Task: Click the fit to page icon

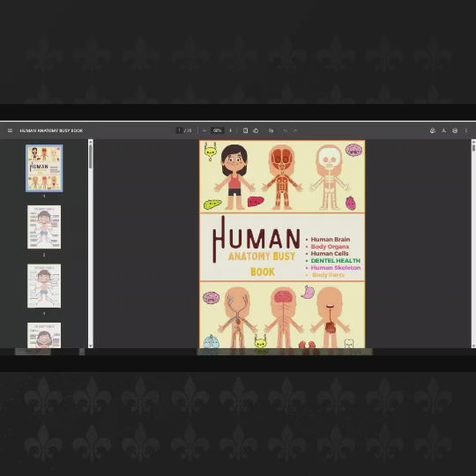Action: [245, 130]
